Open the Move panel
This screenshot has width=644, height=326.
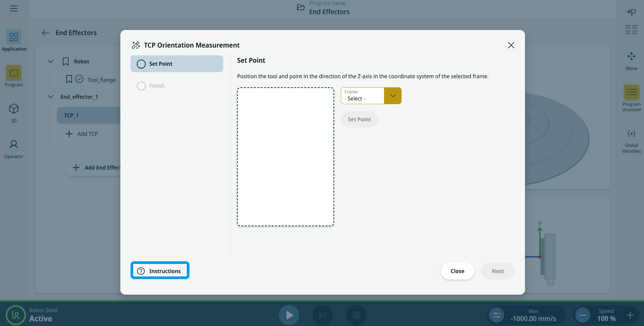631,57
